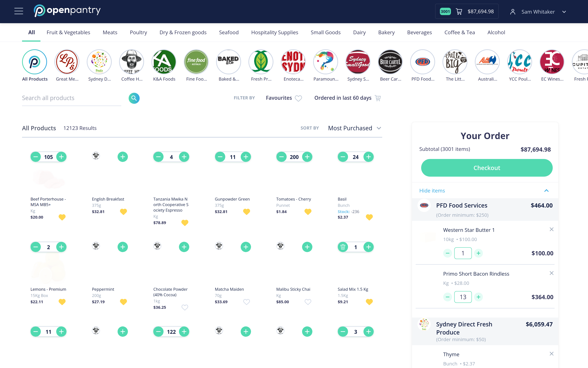This screenshot has height=368, width=588.
Task: Open the Most Purchased sort dropdown
Action: [x=354, y=128]
